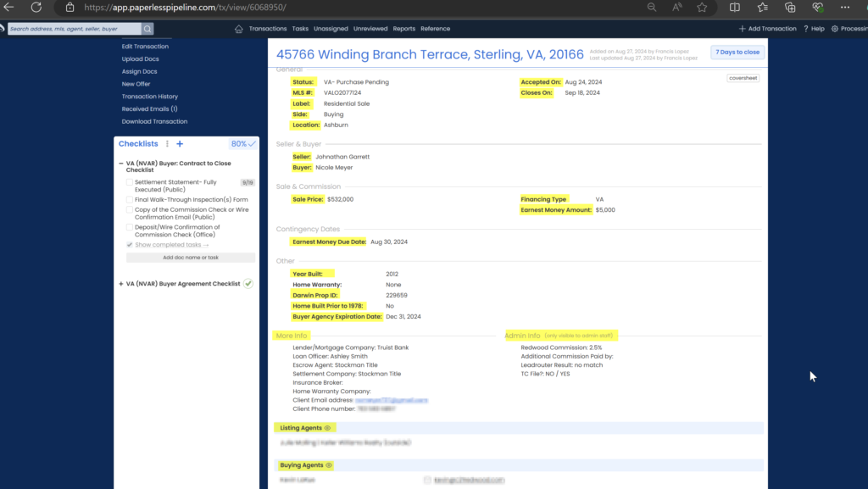Viewport: 868px width, 489px height.
Task: Open browser zoom magnifier icon
Action: coord(652,7)
